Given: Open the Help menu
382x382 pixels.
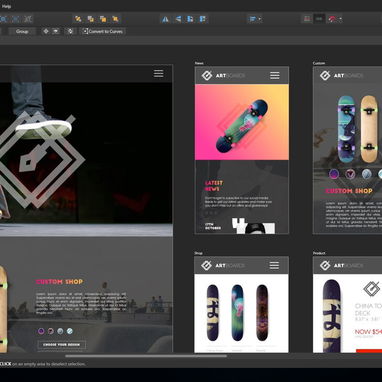Looking at the screenshot, I should point(6,6).
